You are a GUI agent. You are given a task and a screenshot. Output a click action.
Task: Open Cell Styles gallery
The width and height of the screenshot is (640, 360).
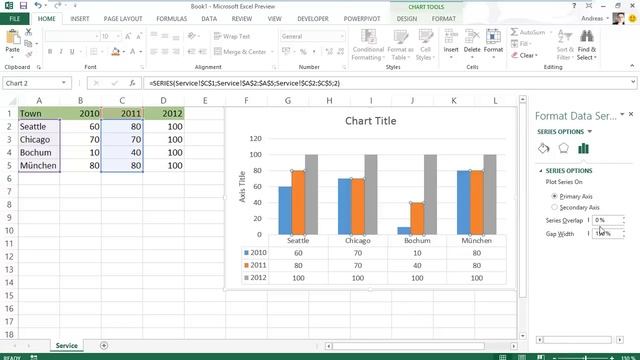(x=425, y=45)
